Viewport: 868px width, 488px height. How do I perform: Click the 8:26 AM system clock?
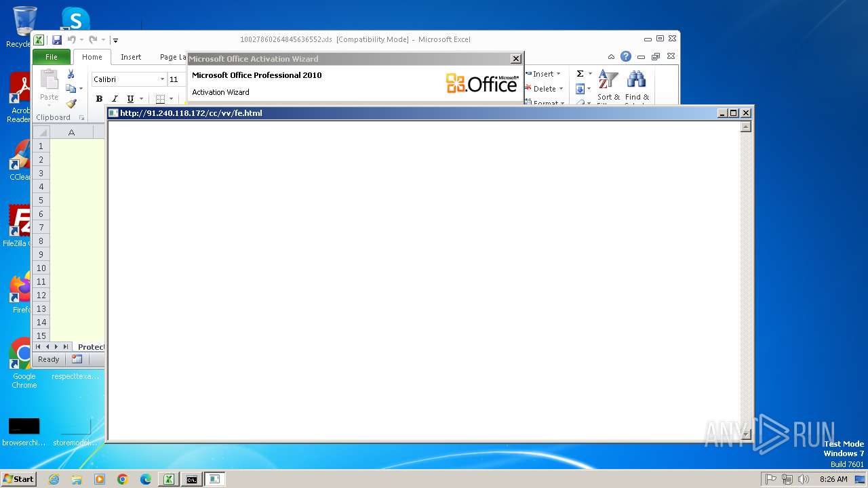833,479
